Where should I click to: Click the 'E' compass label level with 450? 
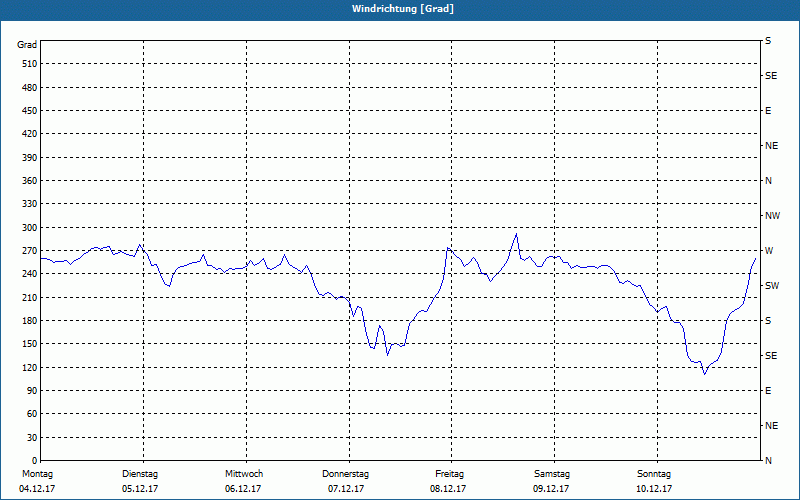click(x=768, y=111)
